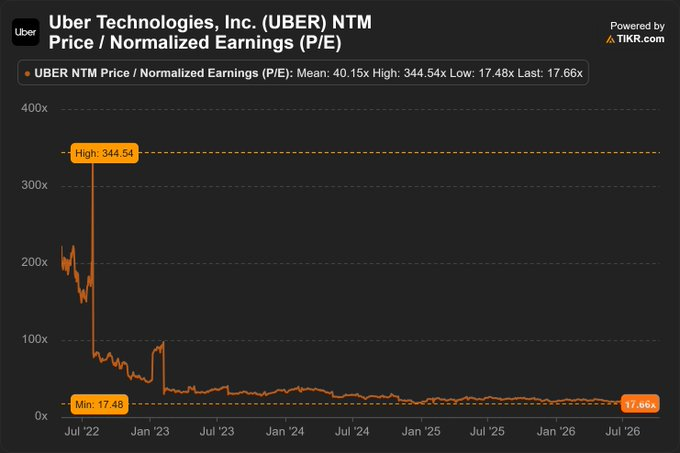This screenshot has width=680, height=453.
Task: Click the 'High: 344.54x' value in legend
Action: point(409,73)
